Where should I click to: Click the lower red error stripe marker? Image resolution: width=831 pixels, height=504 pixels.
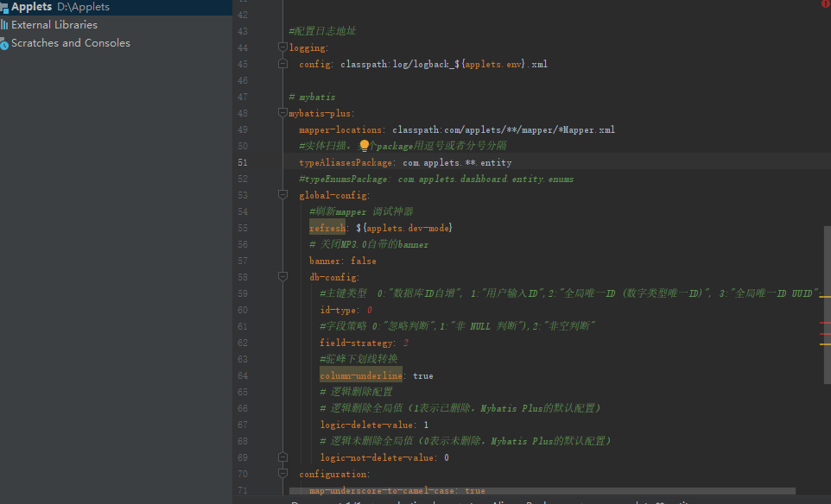click(825, 334)
